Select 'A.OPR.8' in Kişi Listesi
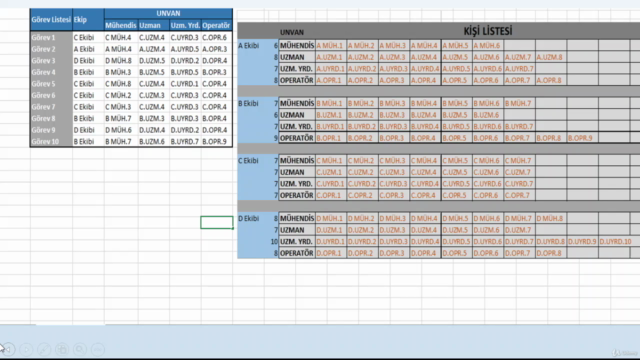This screenshot has height=360, width=640. point(551,80)
